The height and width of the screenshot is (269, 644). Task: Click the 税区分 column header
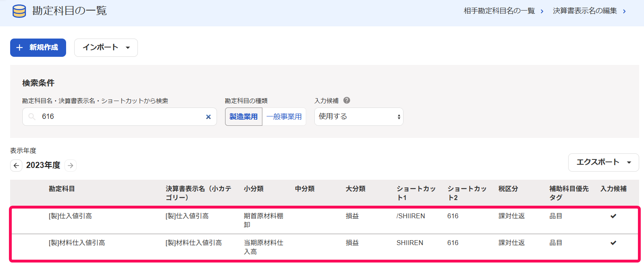509,189
